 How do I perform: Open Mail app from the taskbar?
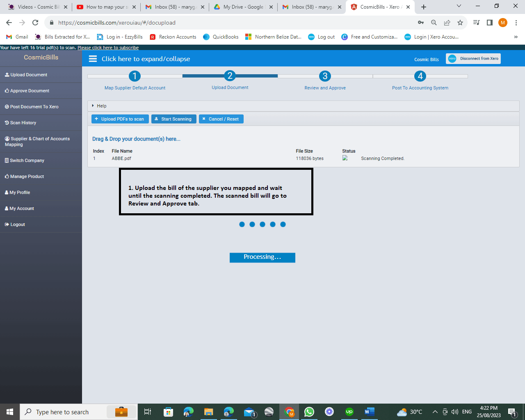[249, 412]
